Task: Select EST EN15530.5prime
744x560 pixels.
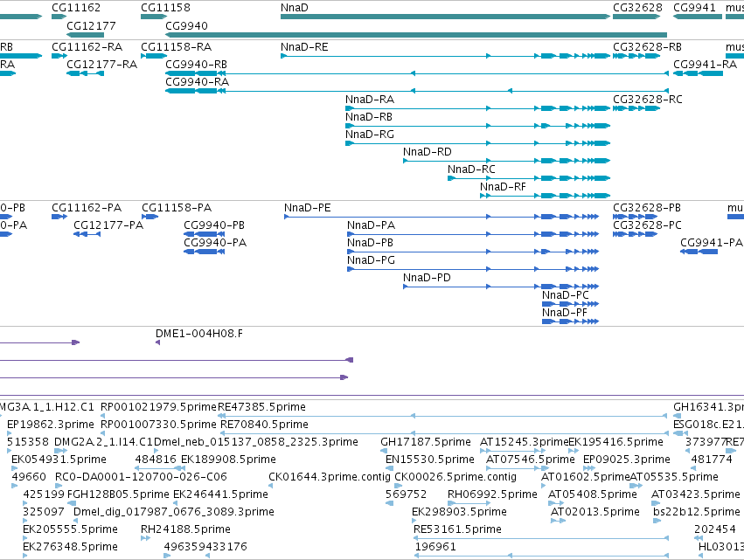Action: coord(389,468)
